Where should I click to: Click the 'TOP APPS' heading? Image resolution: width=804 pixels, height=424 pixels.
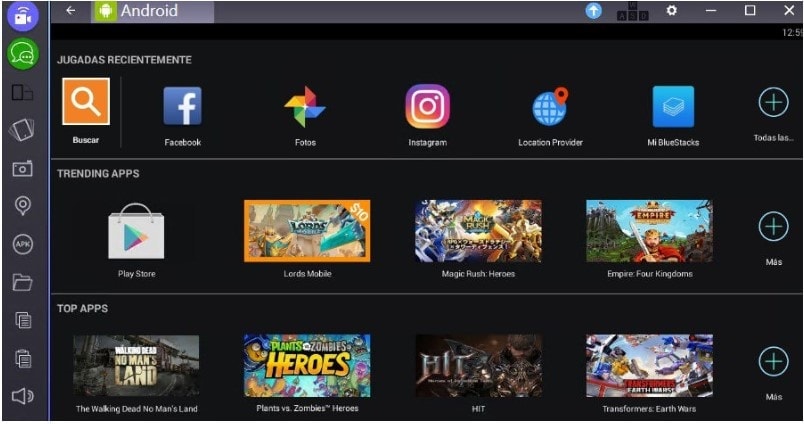83,309
